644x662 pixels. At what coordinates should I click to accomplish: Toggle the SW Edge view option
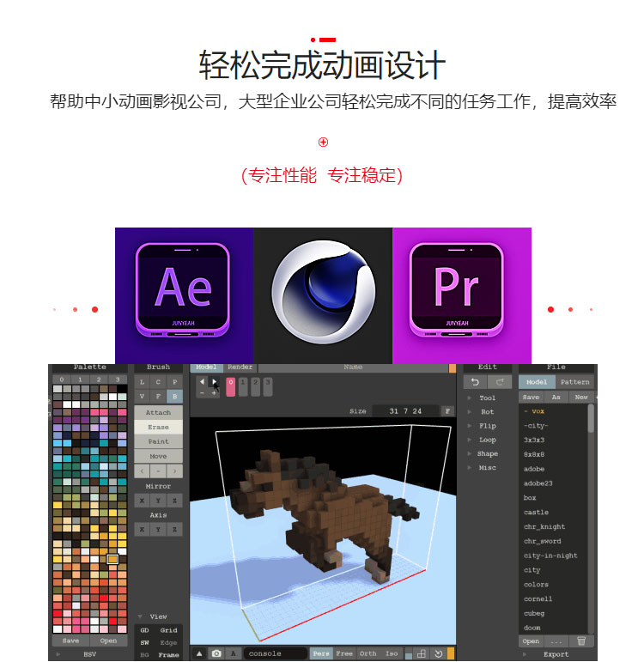tap(158, 642)
